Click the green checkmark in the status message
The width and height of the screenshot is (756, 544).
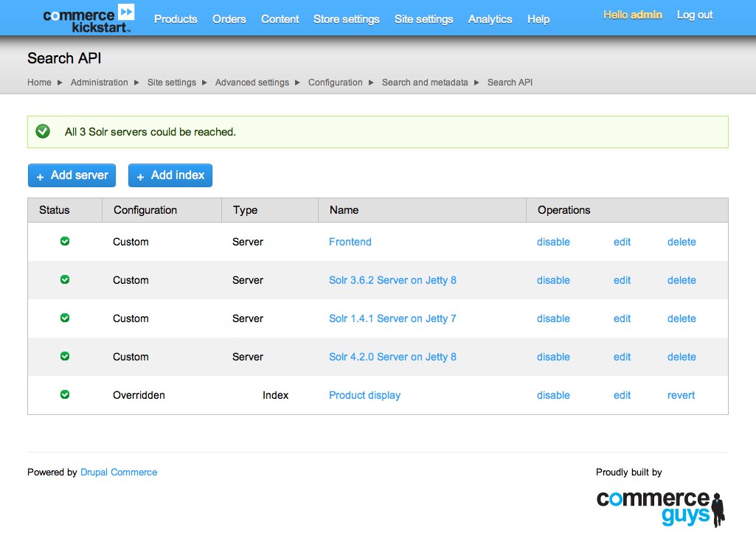pos(43,131)
